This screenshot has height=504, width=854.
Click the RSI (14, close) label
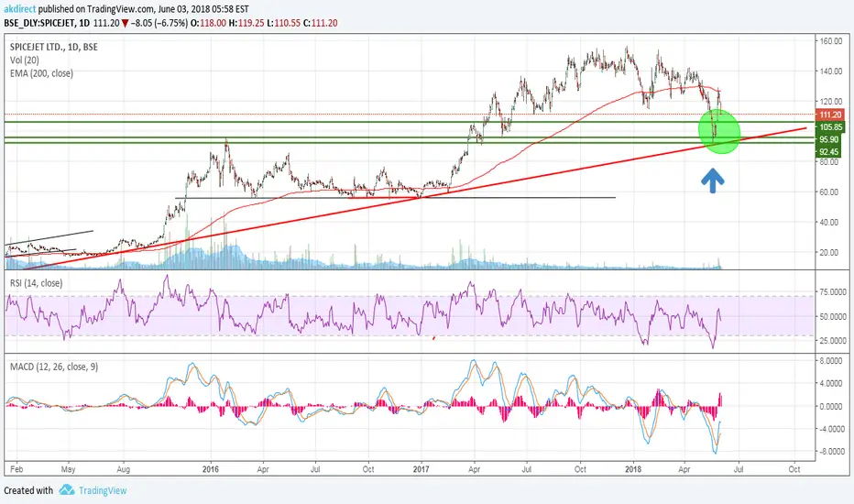tap(36, 283)
